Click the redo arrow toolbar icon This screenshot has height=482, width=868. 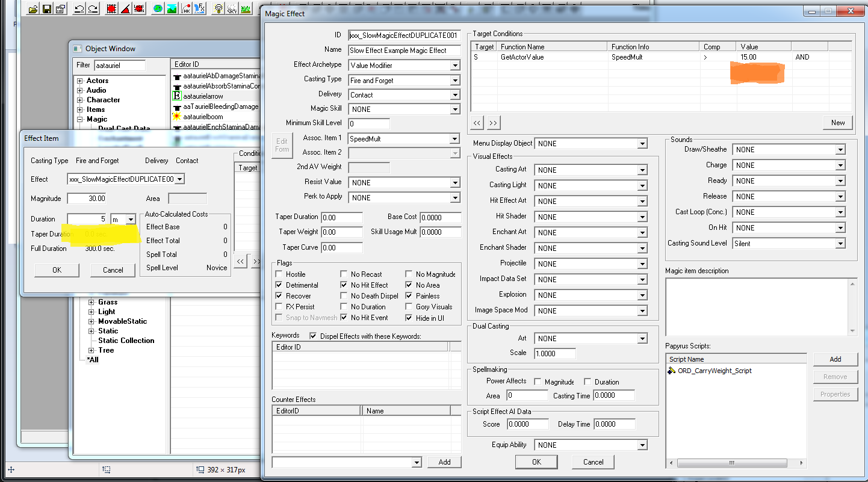coord(93,8)
